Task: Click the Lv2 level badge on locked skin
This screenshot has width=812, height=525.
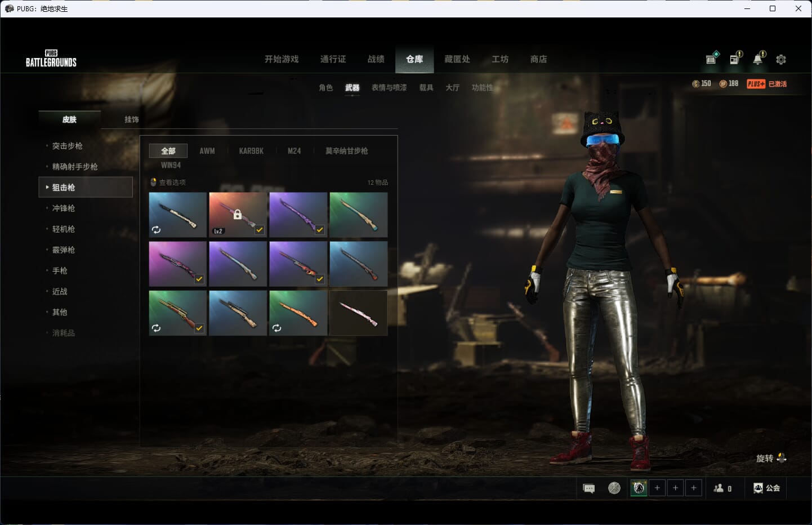Action: click(218, 231)
